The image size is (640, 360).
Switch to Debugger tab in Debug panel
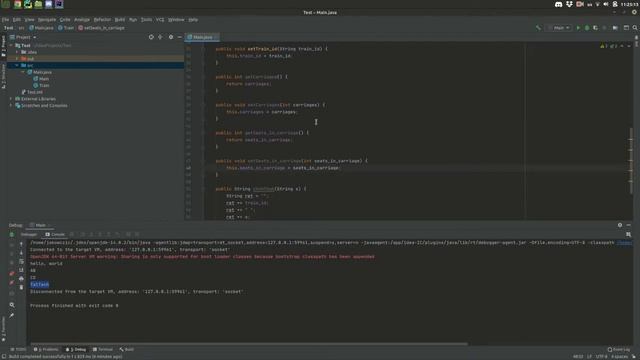point(29,234)
